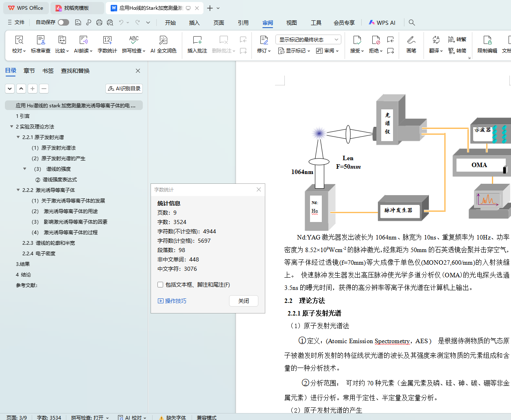Open the 显示标记的最终状态 dropdown

308,39
